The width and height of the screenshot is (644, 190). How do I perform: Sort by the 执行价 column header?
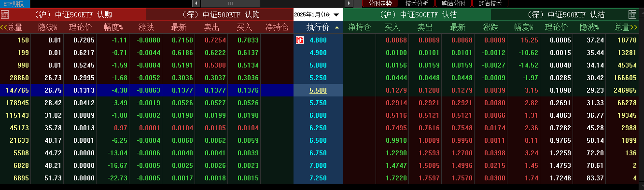coord(318,27)
